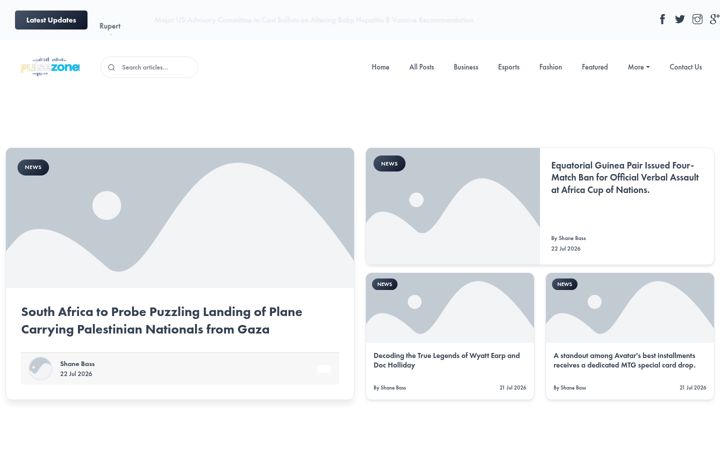Open the Business category
The width and height of the screenshot is (720, 450).
pos(466,67)
